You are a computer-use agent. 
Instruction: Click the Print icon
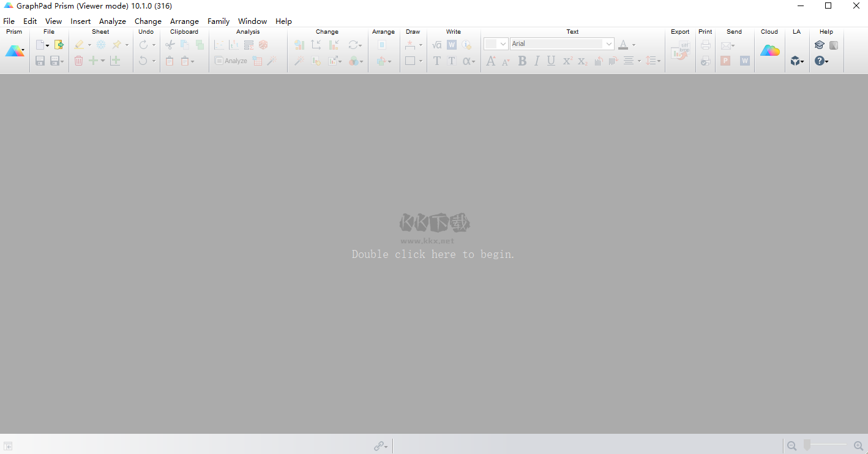tap(706, 45)
